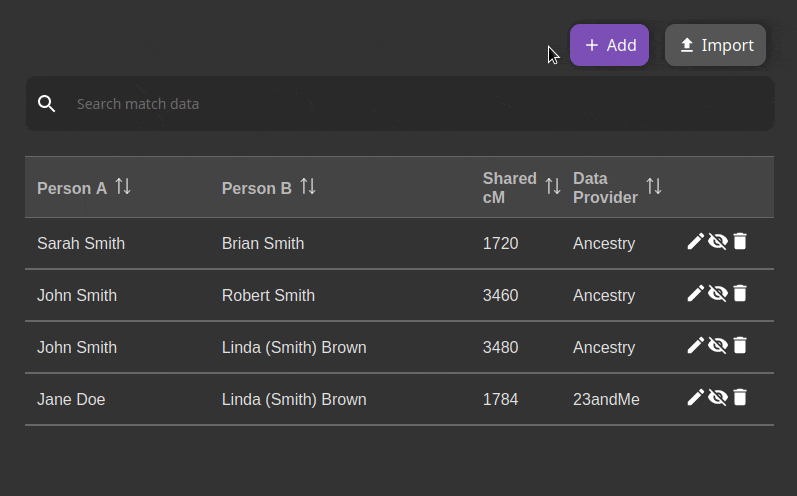Viewport: 797px width, 496px height.
Task: Focus the Search match data field
Action: pos(400,104)
